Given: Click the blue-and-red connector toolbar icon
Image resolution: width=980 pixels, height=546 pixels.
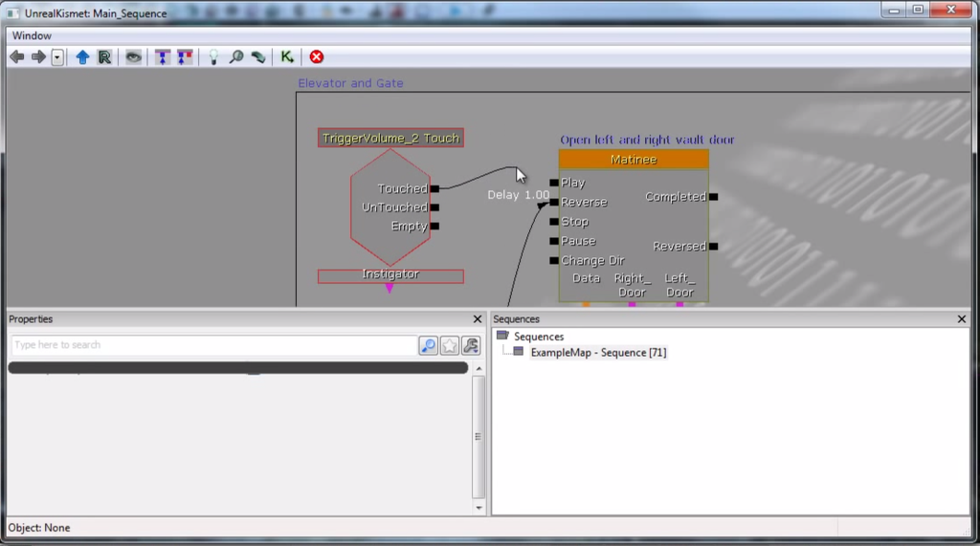Looking at the screenshot, I should pos(185,57).
